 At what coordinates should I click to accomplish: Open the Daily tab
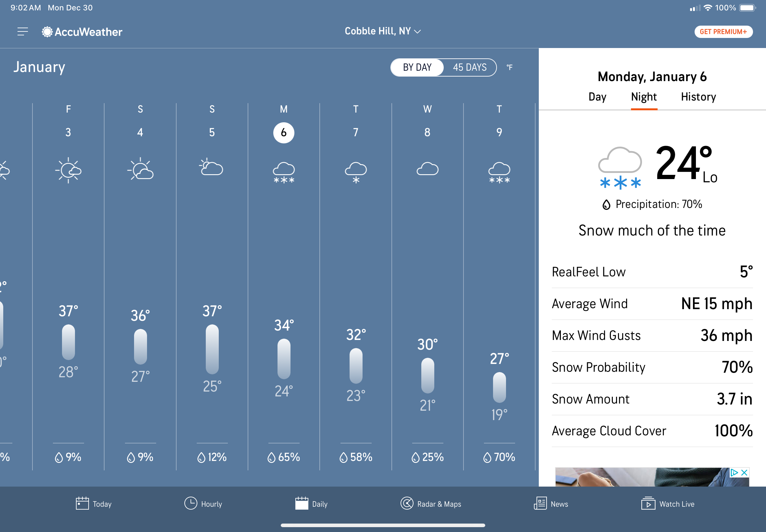[311, 504]
